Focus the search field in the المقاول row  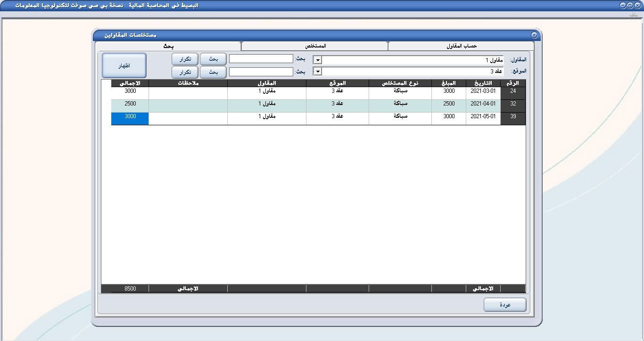pyautogui.click(x=261, y=59)
